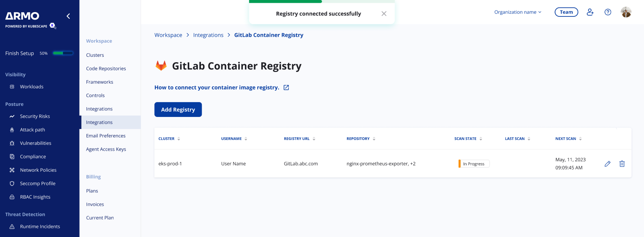This screenshot has height=237, width=644.
Task: Open Runtime Incidents in the sidebar
Action: tap(40, 226)
